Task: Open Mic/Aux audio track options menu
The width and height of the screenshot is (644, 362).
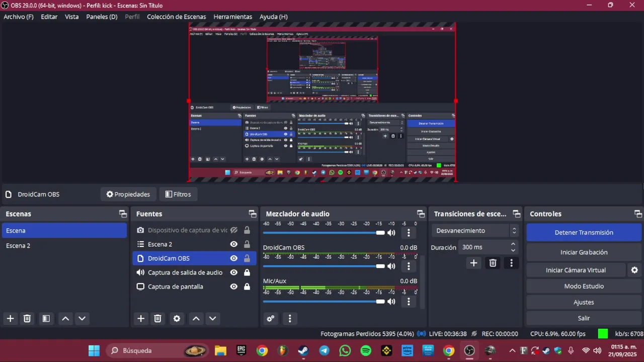Action: click(x=409, y=302)
